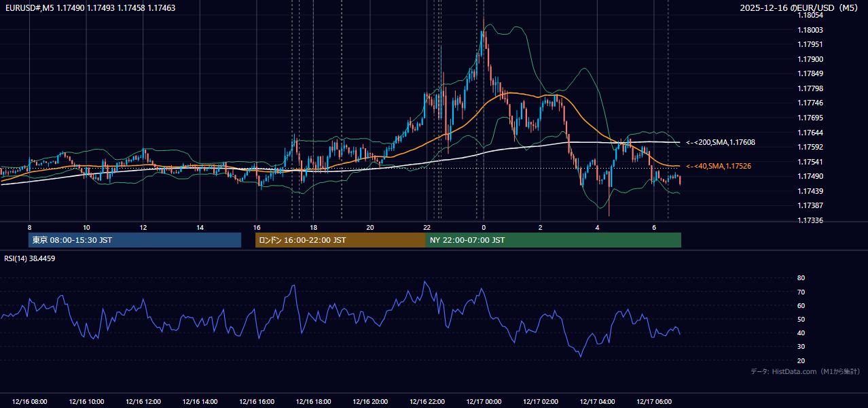Select the 200 SMA label reading 1.17608
Image resolution: width=868 pixels, height=408 pixels.
pos(721,143)
